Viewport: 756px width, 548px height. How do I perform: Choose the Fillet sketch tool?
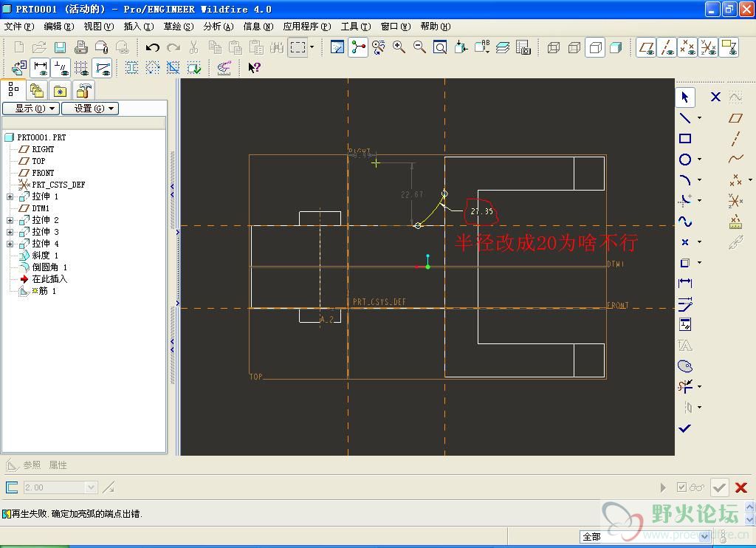tap(685, 200)
